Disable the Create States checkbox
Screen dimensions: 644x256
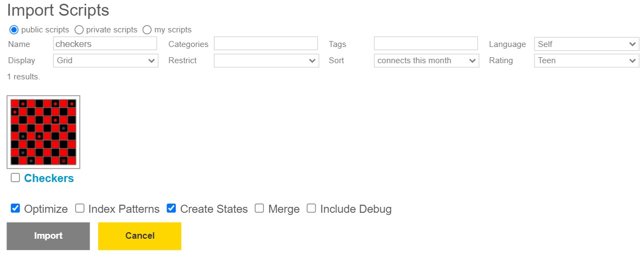click(x=172, y=208)
